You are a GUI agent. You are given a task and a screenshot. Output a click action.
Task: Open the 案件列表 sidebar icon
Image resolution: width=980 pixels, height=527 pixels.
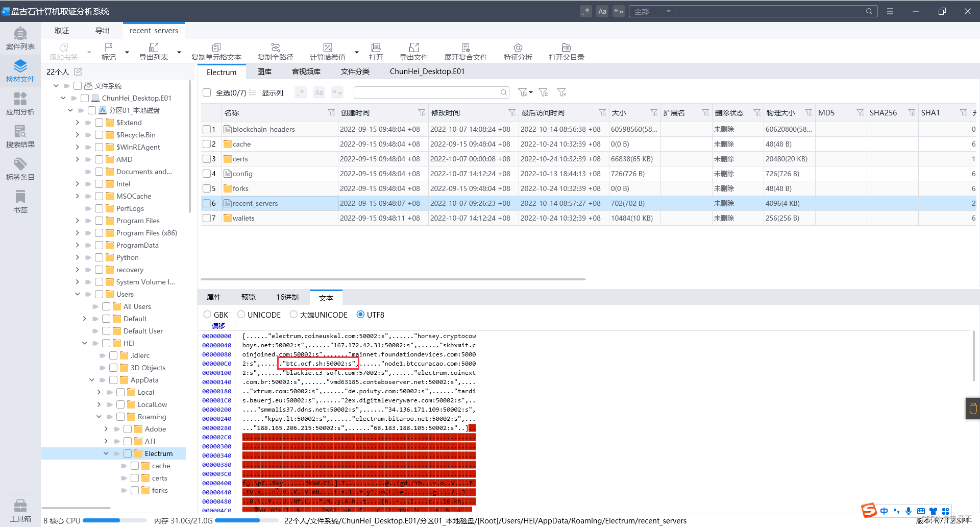20,38
